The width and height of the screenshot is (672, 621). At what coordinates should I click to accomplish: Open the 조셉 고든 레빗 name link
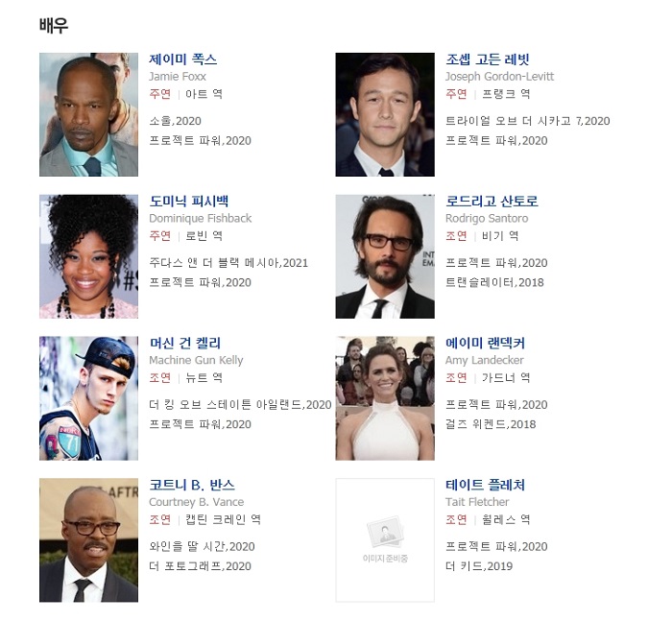(488, 60)
